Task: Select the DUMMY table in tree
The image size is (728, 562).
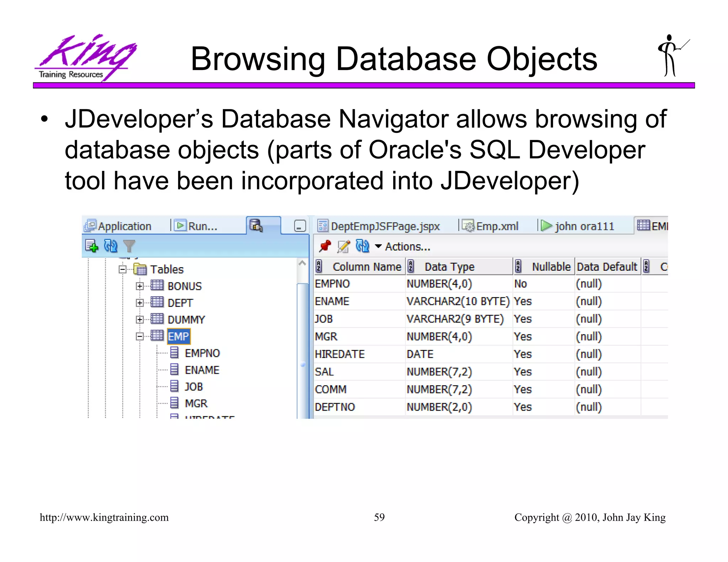Action: 186,319
